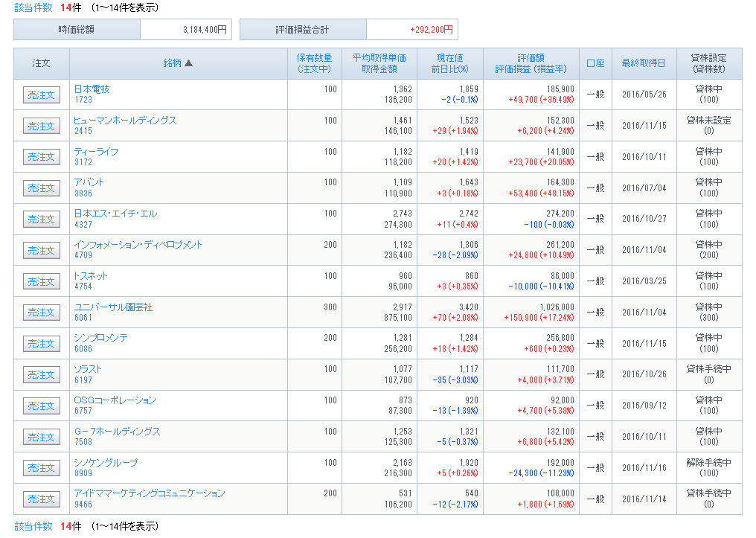This screenshot has height=538, width=756.
Task: Click 売注文 button for ユニバーサル園芸社
Action: [42, 313]
